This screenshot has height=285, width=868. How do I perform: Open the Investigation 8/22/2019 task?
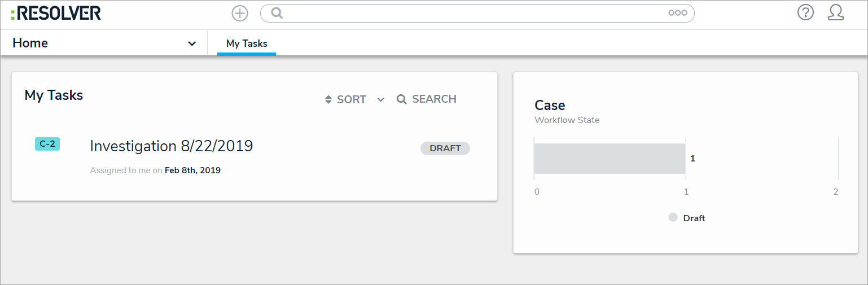point(172,146)
